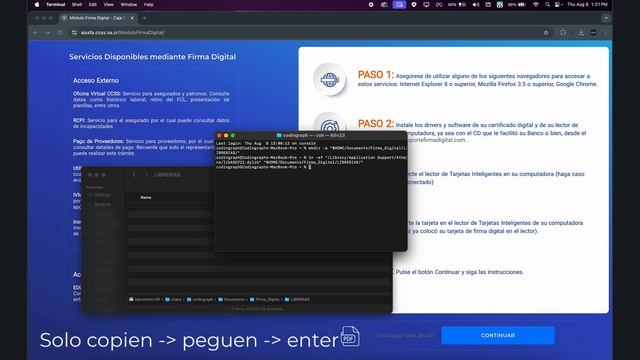The width and height of the screenshot is (640, 360).
Task: Reload the browser page
Action: click(x=60, y=33)
